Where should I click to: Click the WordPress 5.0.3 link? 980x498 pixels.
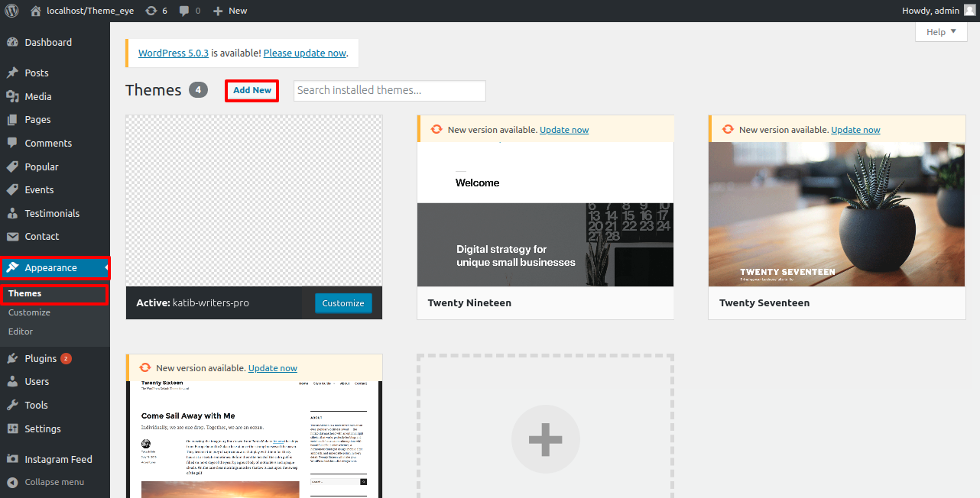174,53
